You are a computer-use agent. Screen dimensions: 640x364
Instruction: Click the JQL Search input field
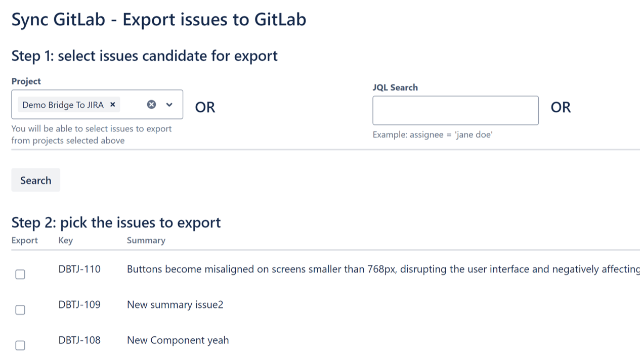455,110
